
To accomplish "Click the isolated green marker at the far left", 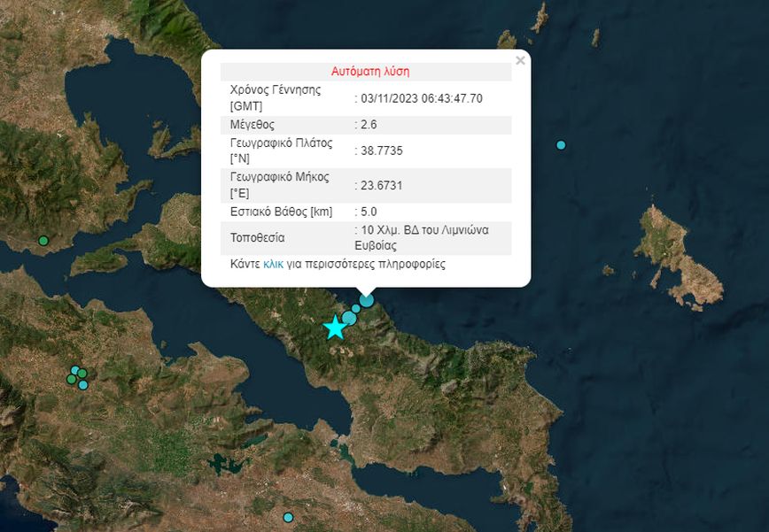I will coord(43,241).
